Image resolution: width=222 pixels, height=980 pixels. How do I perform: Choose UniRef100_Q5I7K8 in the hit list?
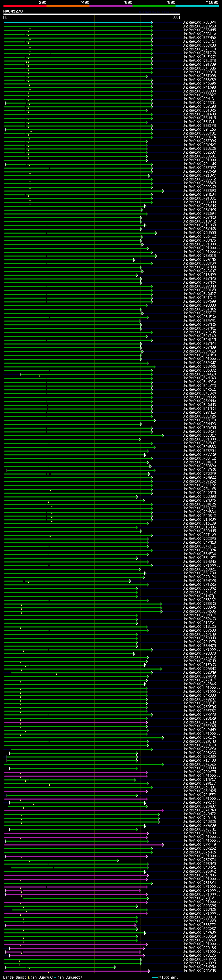pos(199,53)
